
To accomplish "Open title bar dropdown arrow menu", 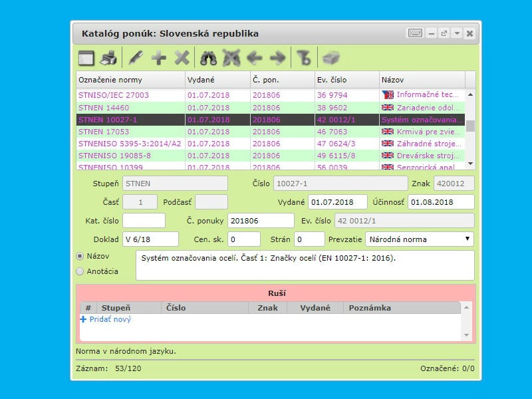I will pos(457,33).
